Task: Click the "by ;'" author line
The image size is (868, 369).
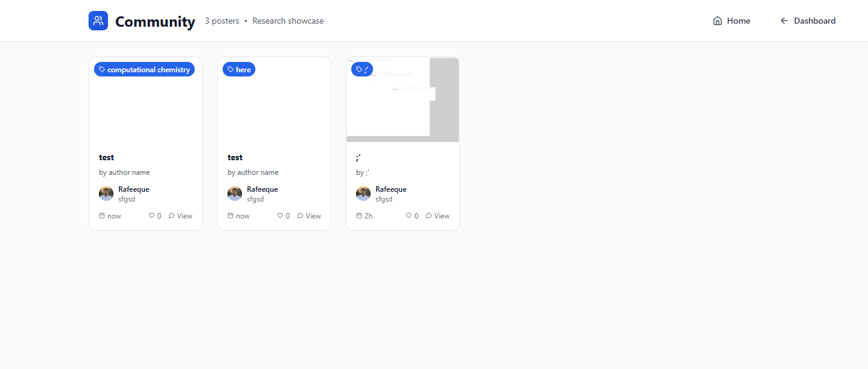Action: click(x=363, y=172)
